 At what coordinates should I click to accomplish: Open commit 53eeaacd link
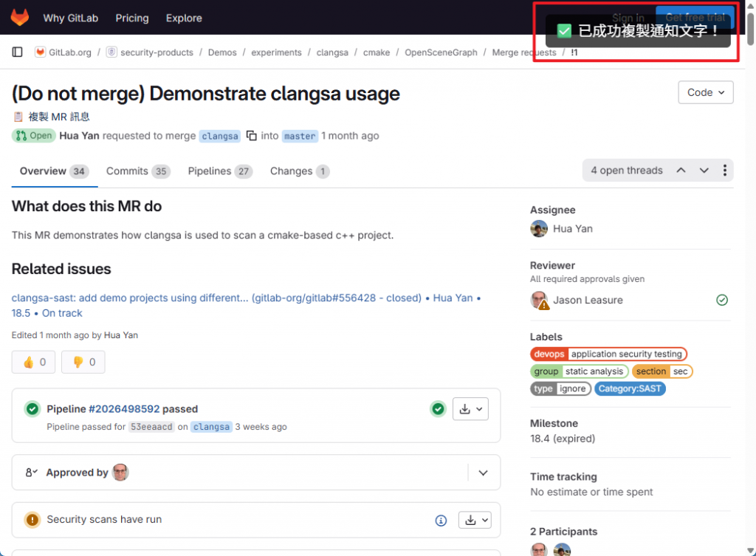click(151, 427)
